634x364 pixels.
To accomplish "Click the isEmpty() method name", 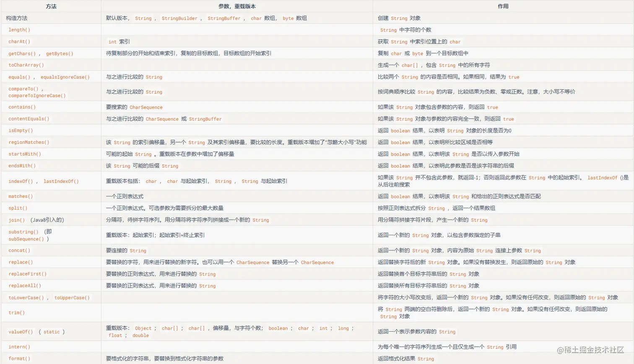I will point(21,130).
